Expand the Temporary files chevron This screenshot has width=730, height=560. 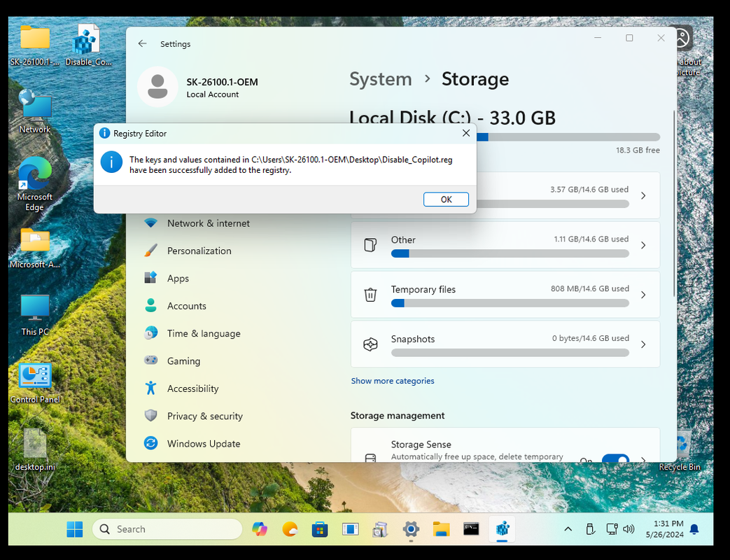click(x=643, y=295)
